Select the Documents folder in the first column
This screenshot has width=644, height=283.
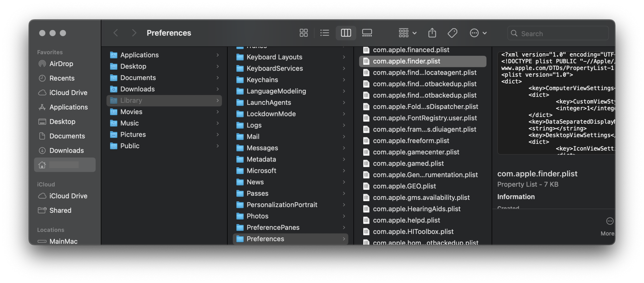[164, 78]
